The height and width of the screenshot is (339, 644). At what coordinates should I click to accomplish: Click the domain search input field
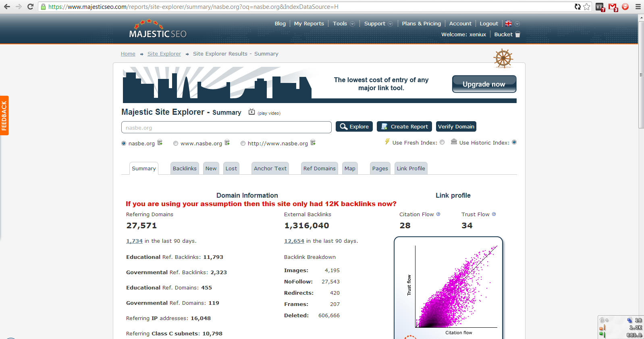click(x=226, y=127)
